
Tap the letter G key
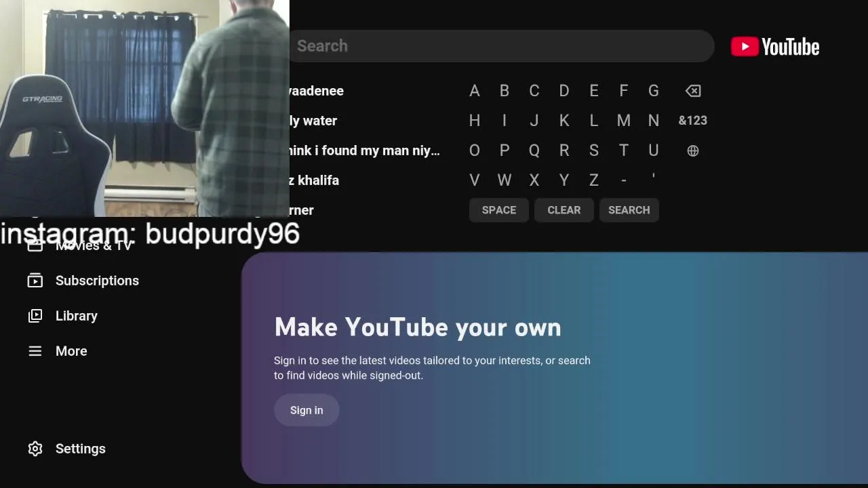[654, 91]
